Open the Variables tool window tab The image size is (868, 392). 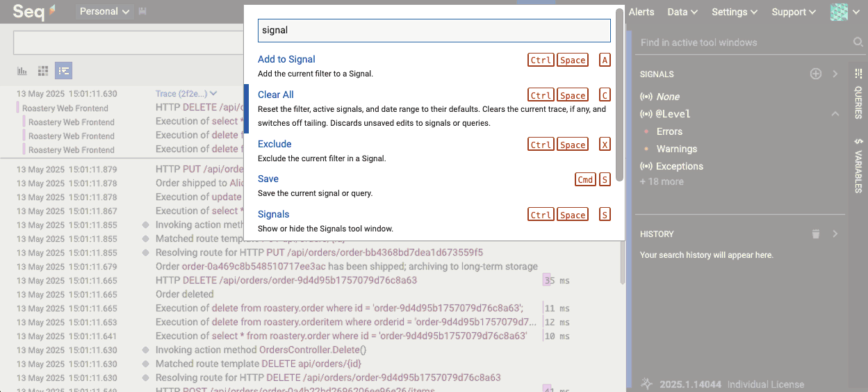click(x=858, y=165)
